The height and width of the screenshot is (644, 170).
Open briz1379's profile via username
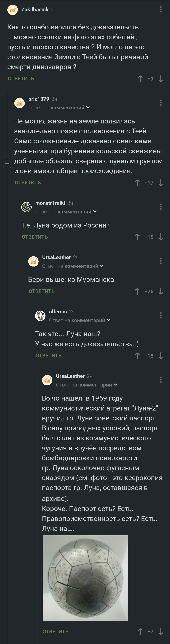[x=39, y=99]
